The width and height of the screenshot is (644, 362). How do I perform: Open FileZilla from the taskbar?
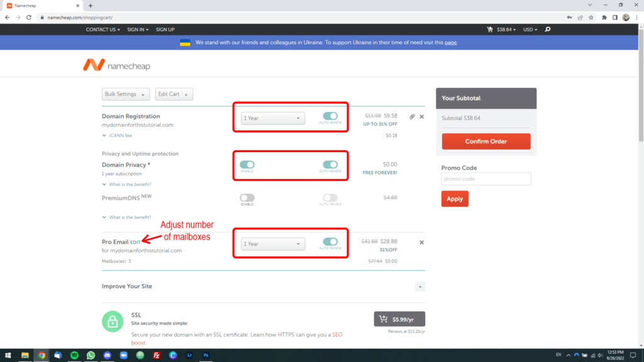coord(157,355)
